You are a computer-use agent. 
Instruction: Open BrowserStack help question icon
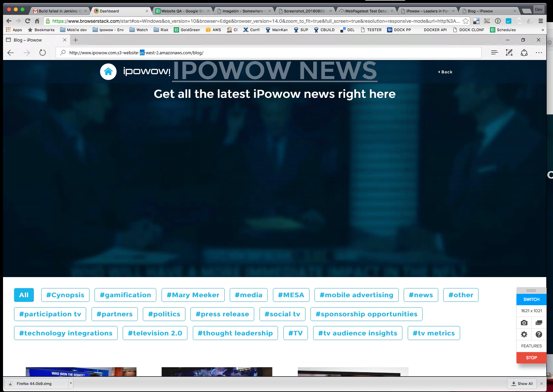click(x=539, y=334)
